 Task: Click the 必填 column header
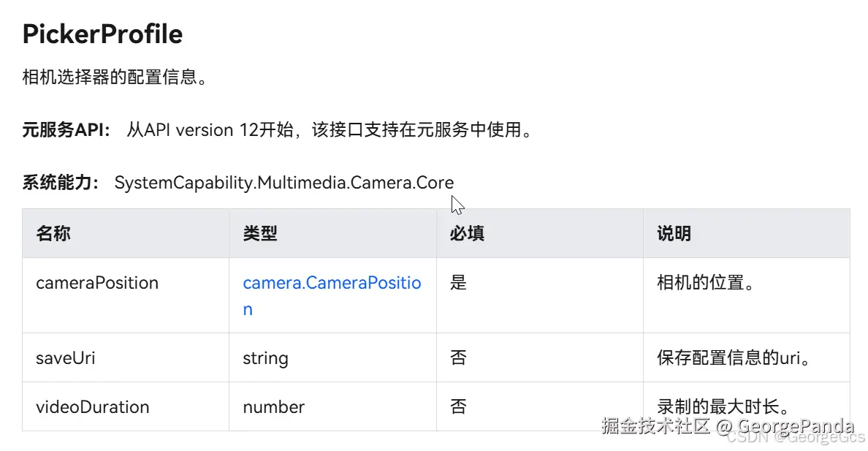click(x=467, y=233)
